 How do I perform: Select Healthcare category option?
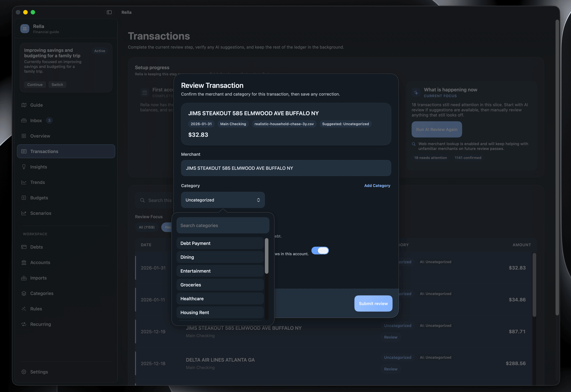pyautogui.click(x=220, y=299)
